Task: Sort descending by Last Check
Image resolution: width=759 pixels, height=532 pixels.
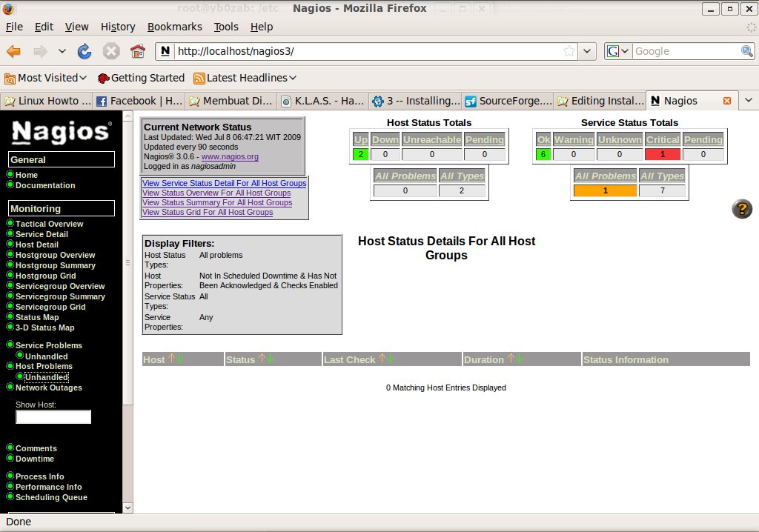Action: 390,358
